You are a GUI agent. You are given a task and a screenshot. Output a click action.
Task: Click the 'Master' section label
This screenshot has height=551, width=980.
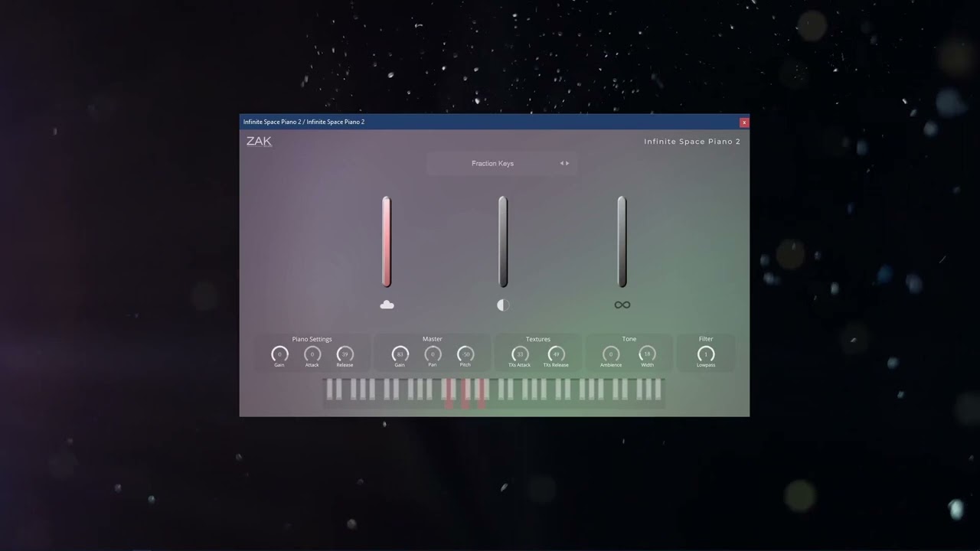(x=433, y=339)
